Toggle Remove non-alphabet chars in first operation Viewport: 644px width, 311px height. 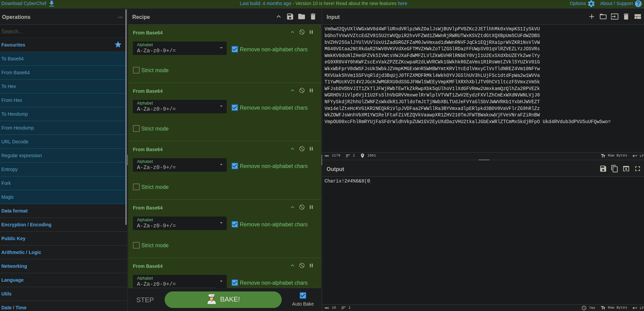point(235,49)
